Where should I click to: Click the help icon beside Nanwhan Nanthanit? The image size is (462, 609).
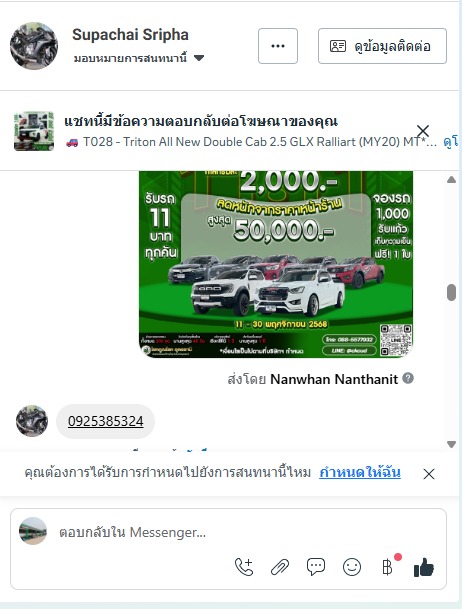point(408,378)
